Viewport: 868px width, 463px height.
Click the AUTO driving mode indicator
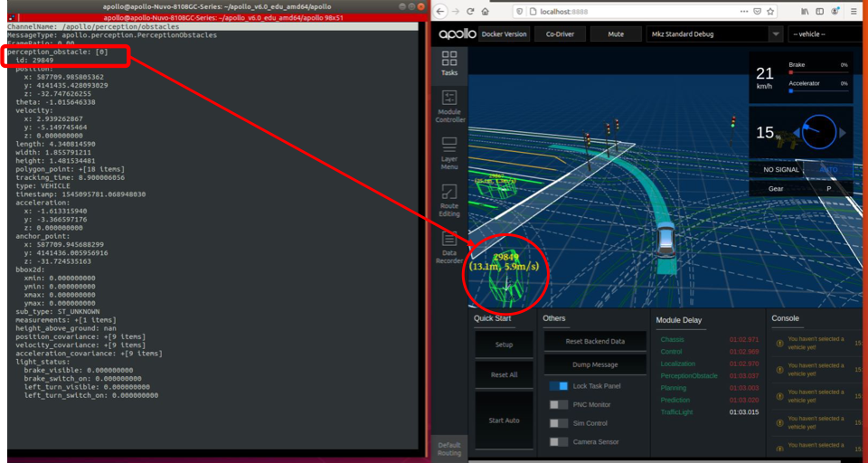(829, 170)
